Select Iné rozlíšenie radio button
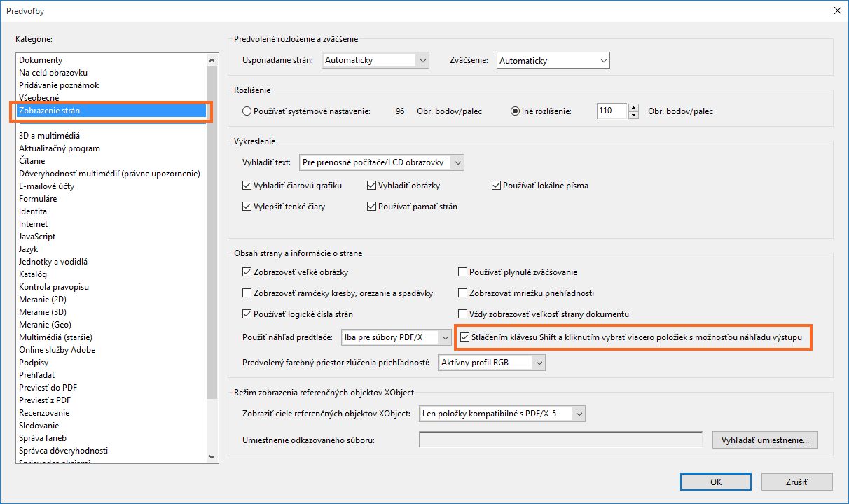This screenshot has height=504, width=849. [516, 111]
